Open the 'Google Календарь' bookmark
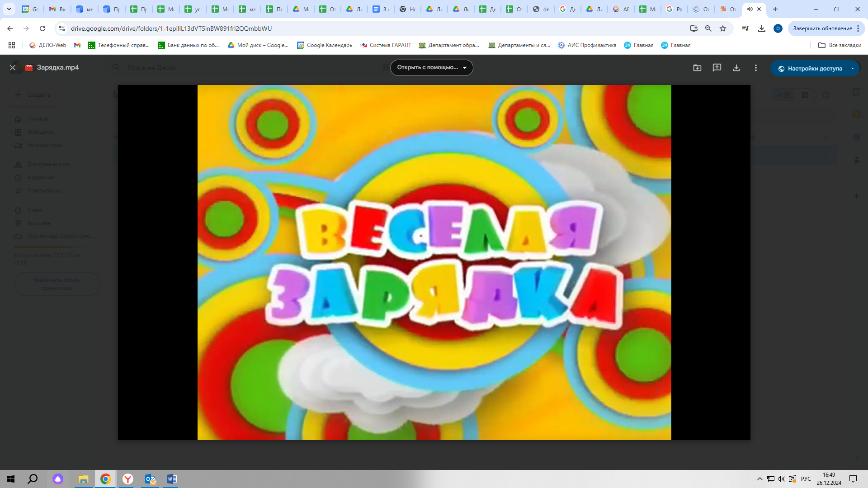The height and width of the screenshot is (488, 868). [x=325, y=45]
